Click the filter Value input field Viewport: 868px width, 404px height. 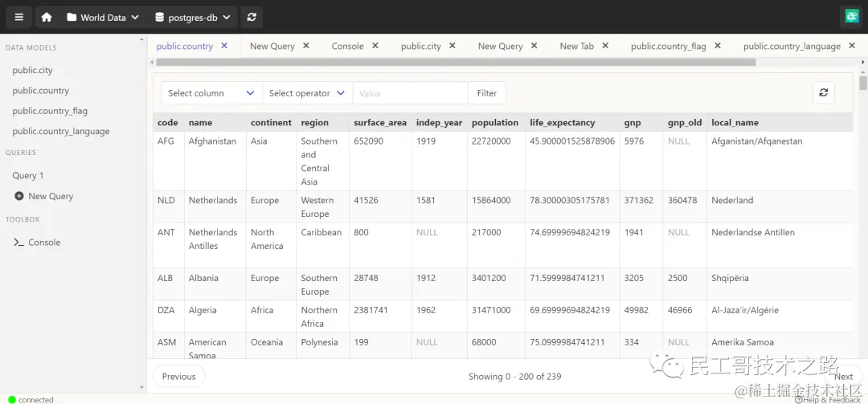pos(410,93)
